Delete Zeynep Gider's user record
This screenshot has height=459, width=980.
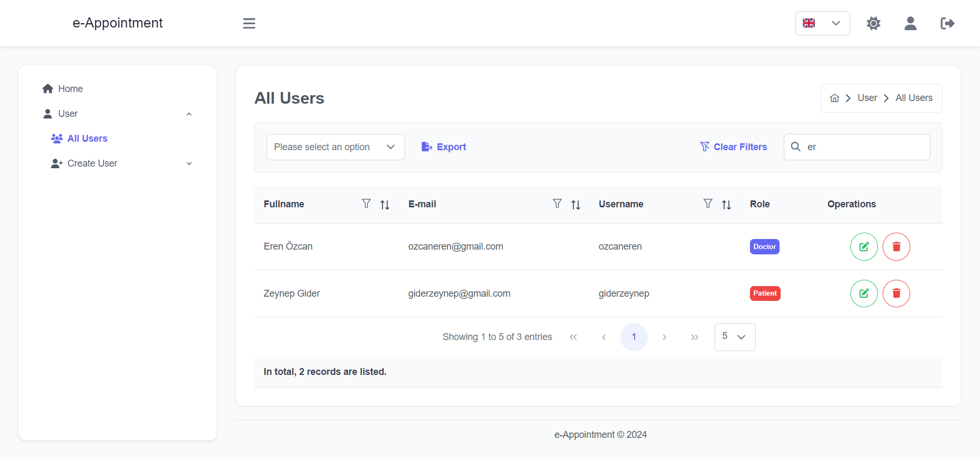point(896,293)
